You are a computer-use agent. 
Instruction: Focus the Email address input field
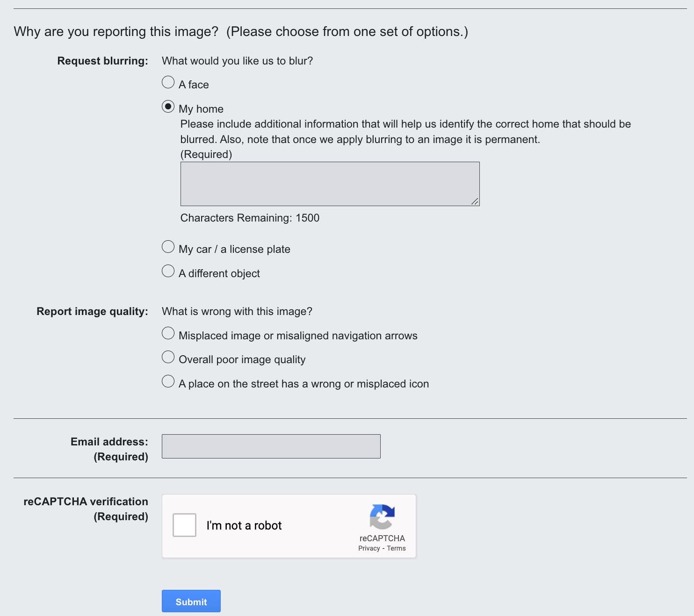point(271,446)
